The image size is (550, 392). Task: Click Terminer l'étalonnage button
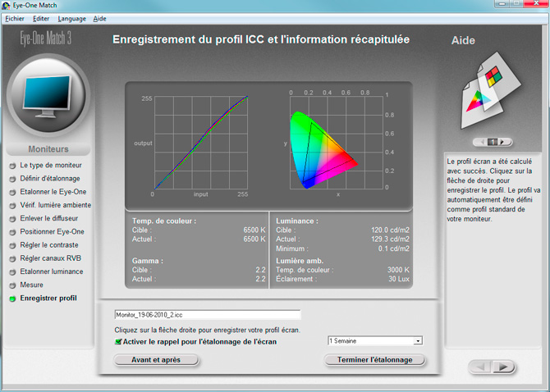click(x=374, y=360)
